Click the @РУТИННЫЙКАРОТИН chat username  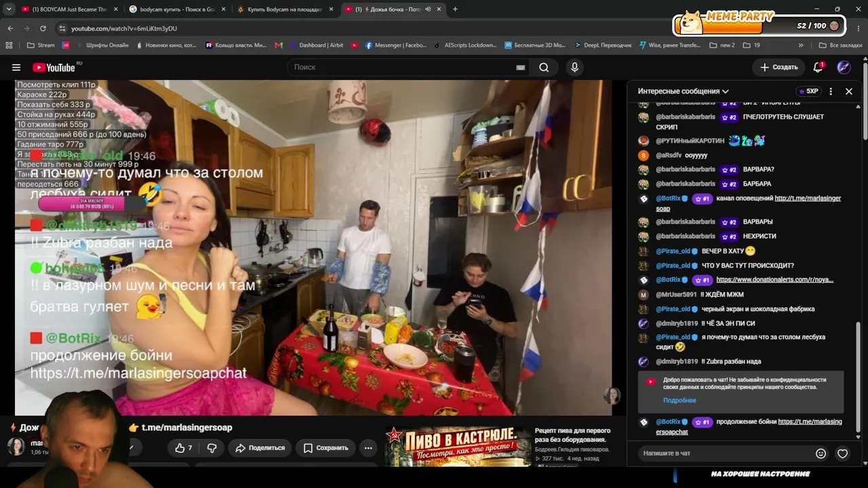click(x=689, y=140)
